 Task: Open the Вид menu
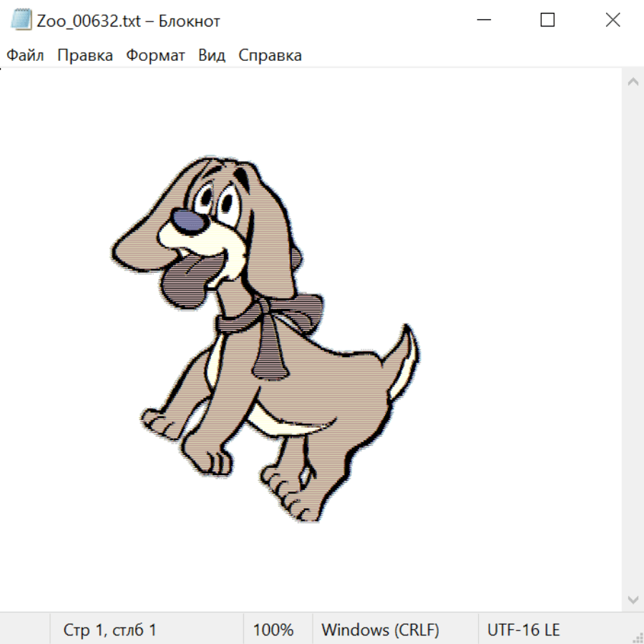pyautogui.click(x=211, y=56)
